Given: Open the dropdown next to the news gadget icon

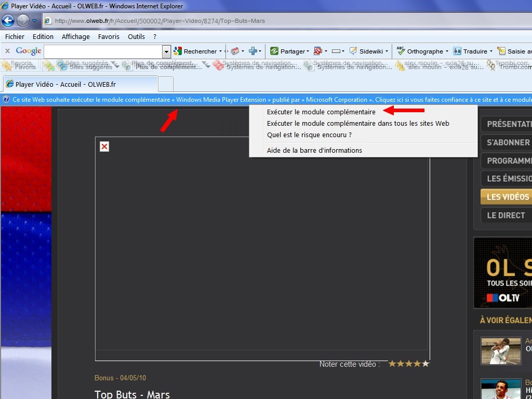Looking at the screenshot, I should [x=243, y=51].
